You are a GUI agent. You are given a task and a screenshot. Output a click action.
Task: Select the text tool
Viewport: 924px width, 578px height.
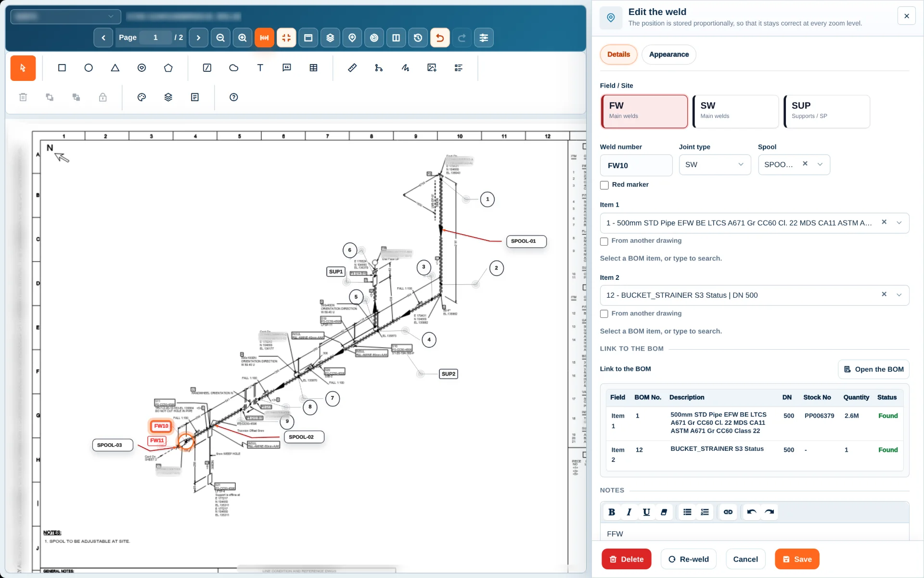tap(260, 68)
